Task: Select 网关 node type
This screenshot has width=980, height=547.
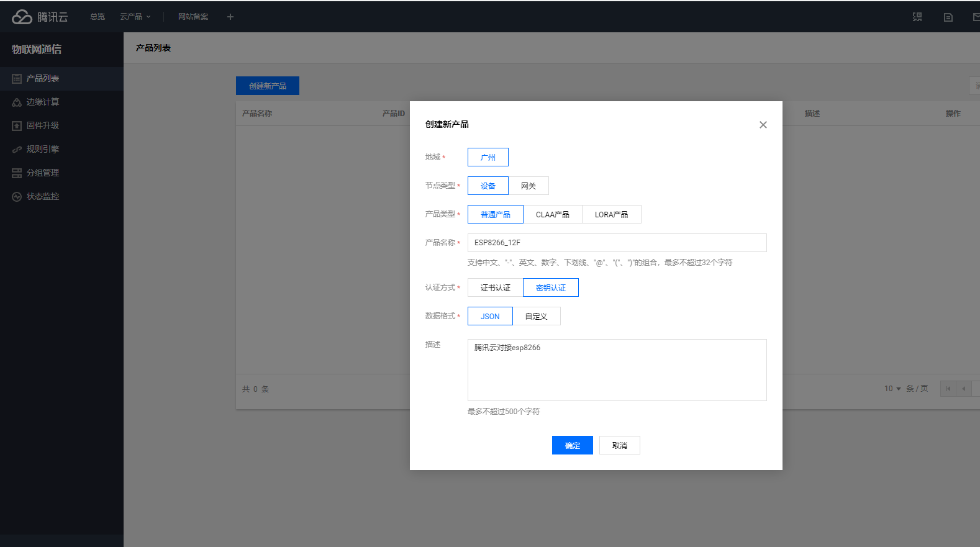Action: coord(529,186)
